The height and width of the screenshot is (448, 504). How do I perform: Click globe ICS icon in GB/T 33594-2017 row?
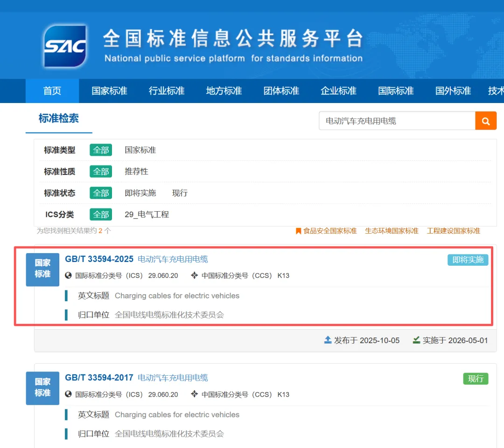click(68, 394)
